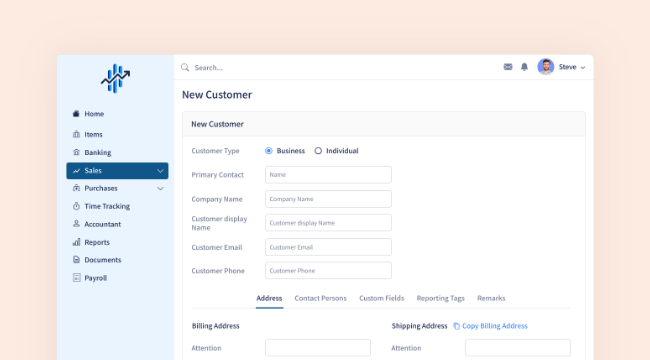Image resolution: width=650 pixels, height=360 pixels.
Task: Click the Company Name input field
Action: 328,199
